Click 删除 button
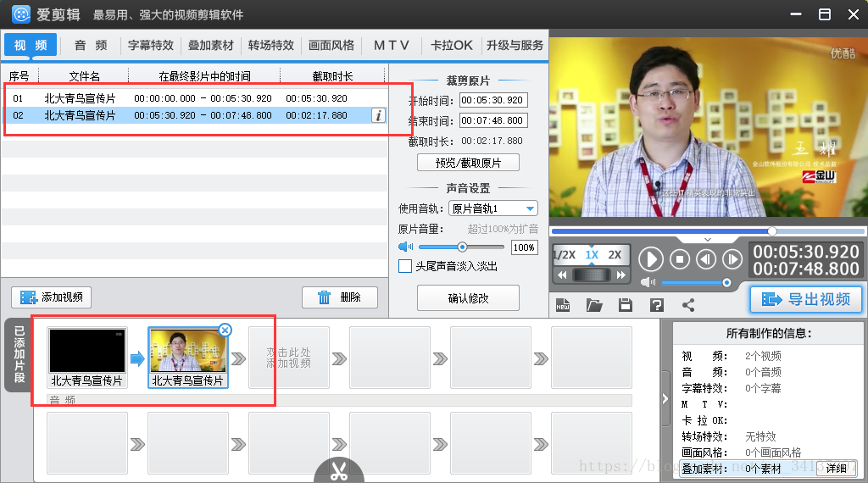Screen dimensions: 868x483 pyautogui.click(x=340, y=297)
